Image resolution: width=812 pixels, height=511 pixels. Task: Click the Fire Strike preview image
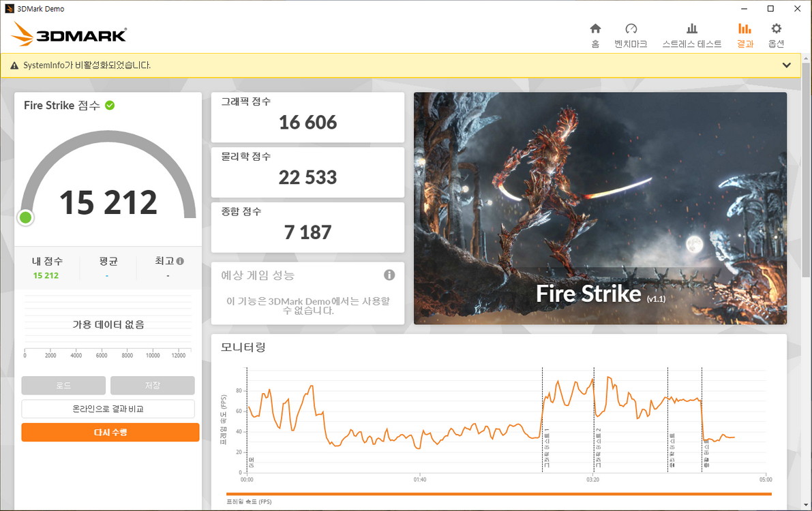tap(600, 208)
